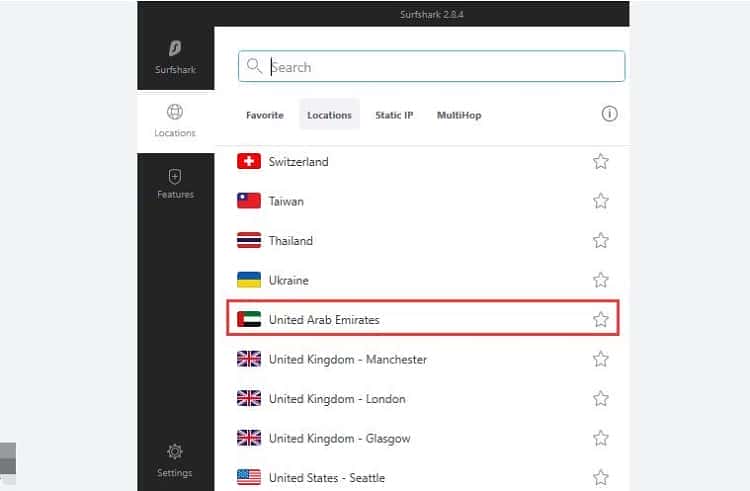The image size is (750, 491).
Task: Star United Kingdom - Glasgow
Action: tap(601, 438)
